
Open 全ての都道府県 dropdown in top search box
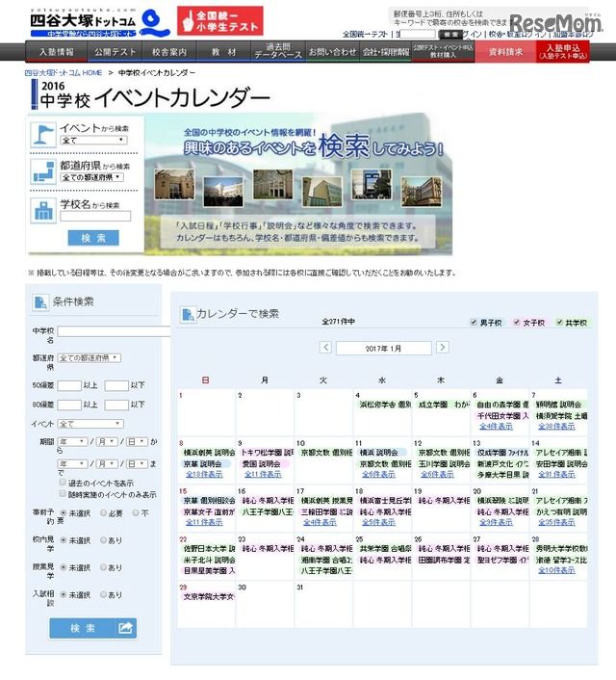tap(91, 177)
